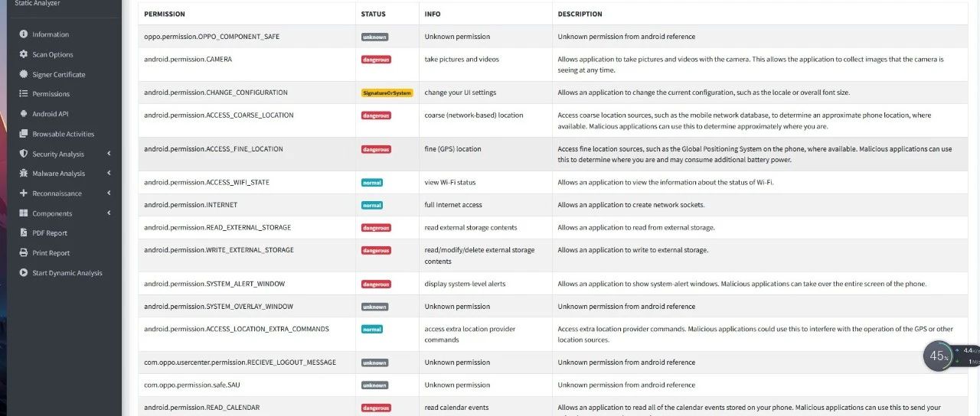Image resolution: width=980 pixels, height=416 pixels.
Task: Expand the Malware Analysis submenu arrow
Action: tap(109, 174)
